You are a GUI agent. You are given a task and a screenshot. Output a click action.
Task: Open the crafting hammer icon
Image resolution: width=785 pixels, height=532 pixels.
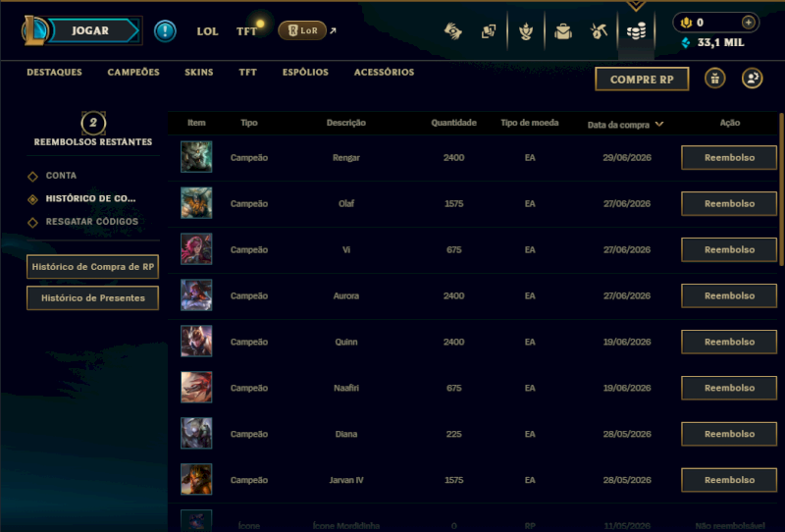pos(599,31)
